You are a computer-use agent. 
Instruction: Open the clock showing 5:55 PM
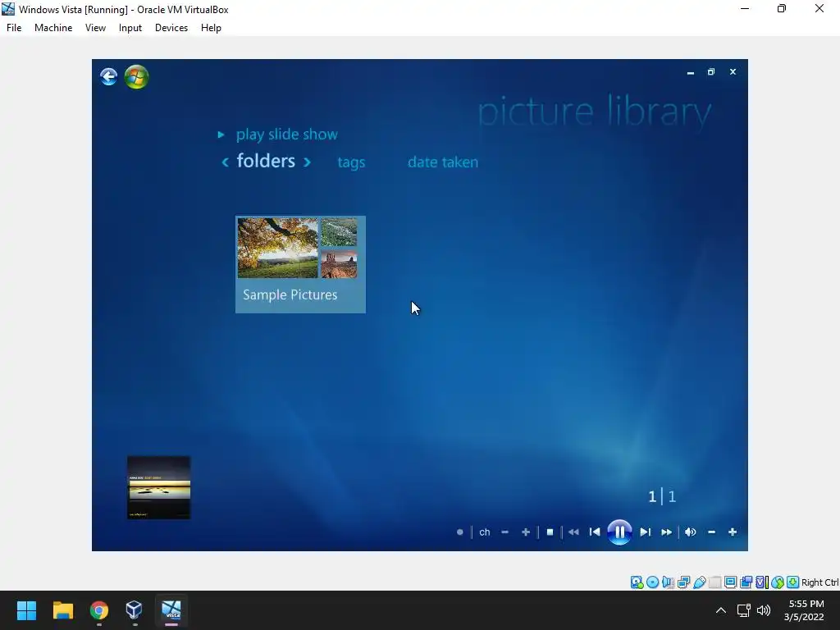tap(805, 610)
